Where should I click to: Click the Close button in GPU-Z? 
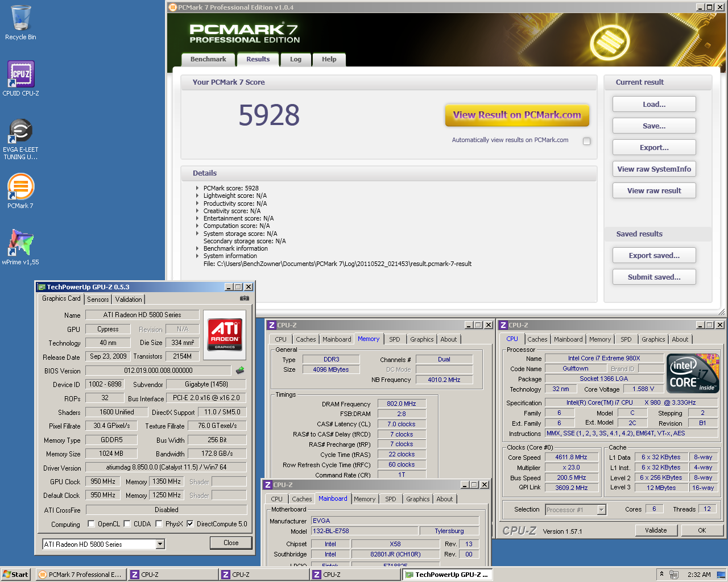[x=231, y=543]
